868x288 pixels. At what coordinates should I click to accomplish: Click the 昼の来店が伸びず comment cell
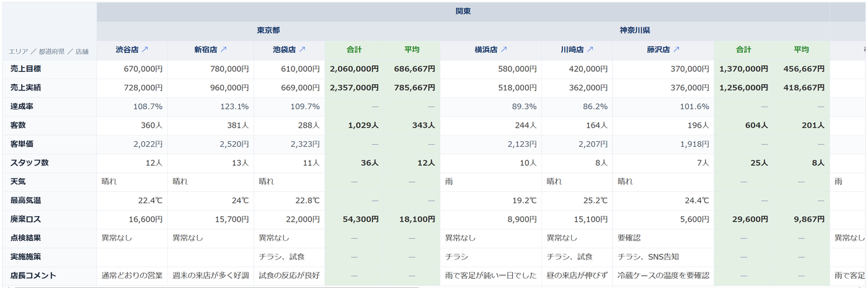coord(577,276)
